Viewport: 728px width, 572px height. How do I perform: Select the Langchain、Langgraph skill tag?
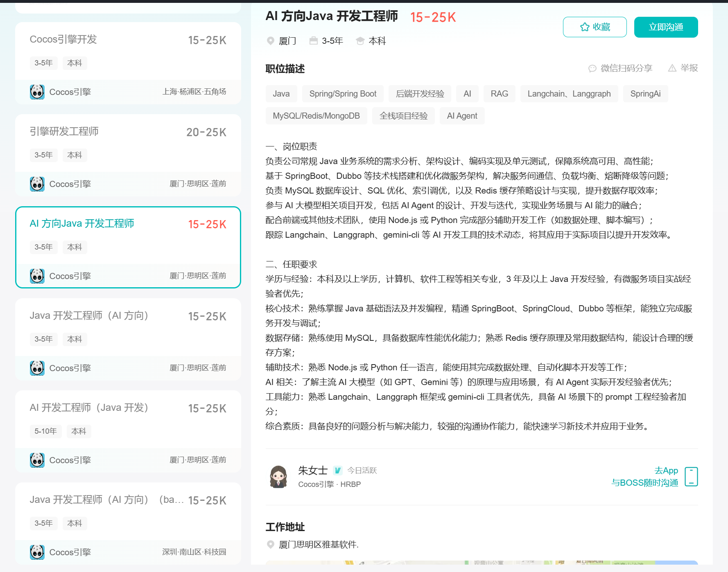[569, 94]
